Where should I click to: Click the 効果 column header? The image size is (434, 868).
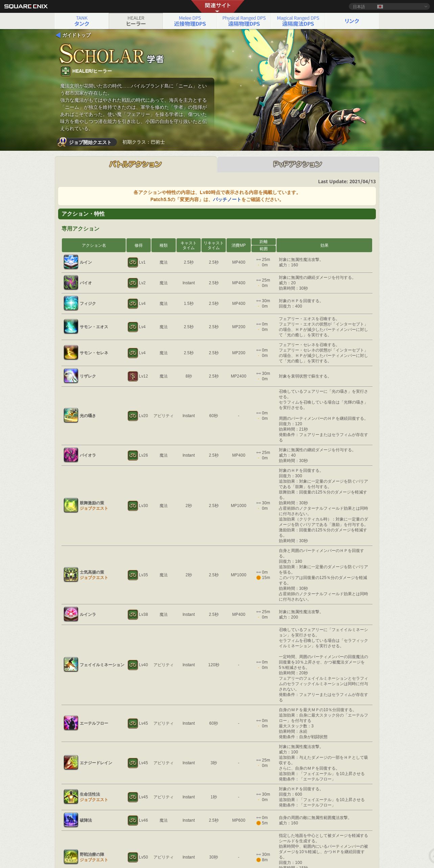(x=324, y=245)
